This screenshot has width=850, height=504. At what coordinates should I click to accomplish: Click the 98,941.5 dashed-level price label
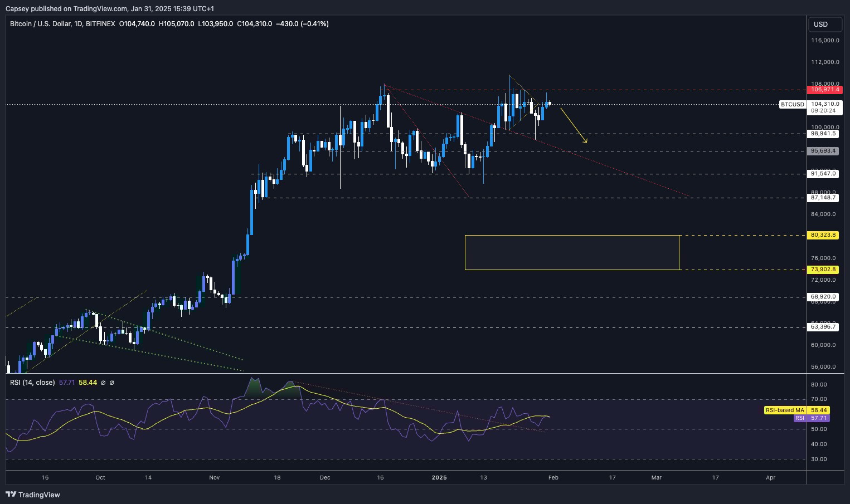[x=823, y=134]
